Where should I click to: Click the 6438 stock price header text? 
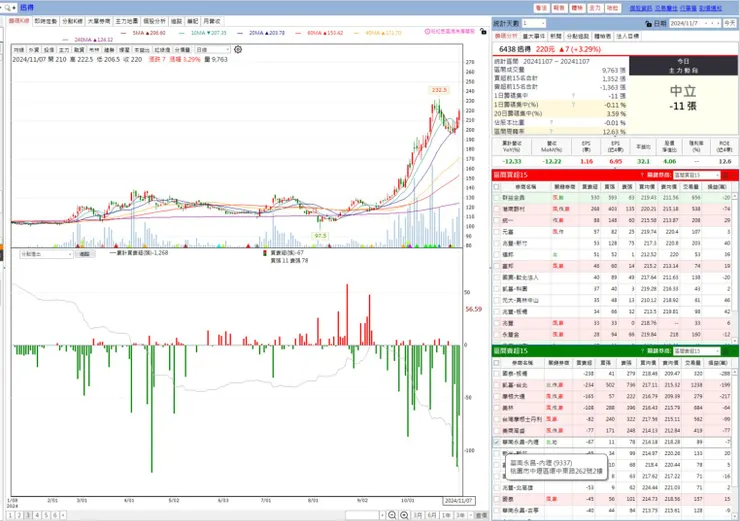click(x=550, y=49)
